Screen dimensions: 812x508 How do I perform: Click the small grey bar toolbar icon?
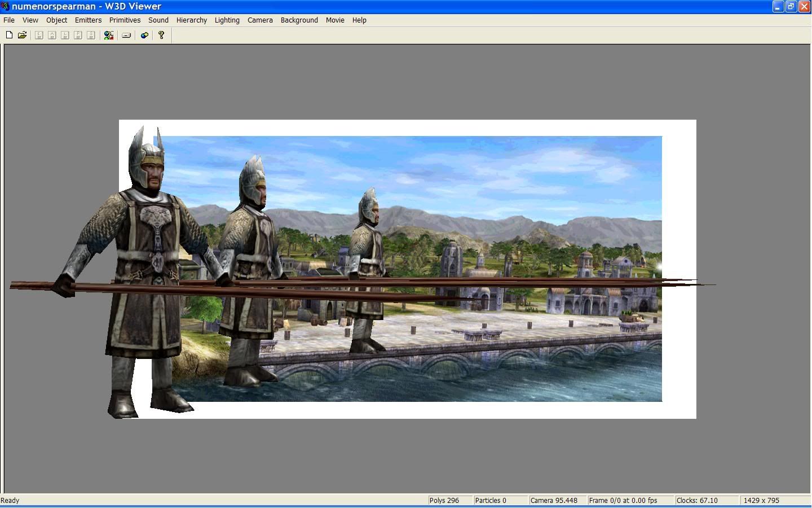pos(126,35)
